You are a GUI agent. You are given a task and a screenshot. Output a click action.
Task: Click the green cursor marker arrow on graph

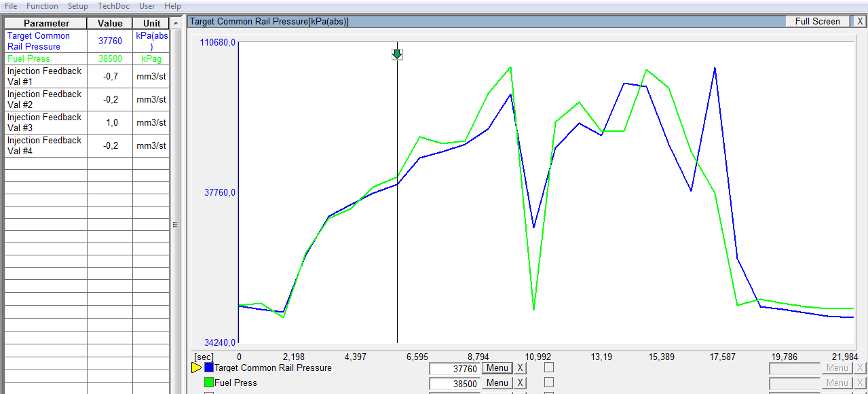pos(397,54)
